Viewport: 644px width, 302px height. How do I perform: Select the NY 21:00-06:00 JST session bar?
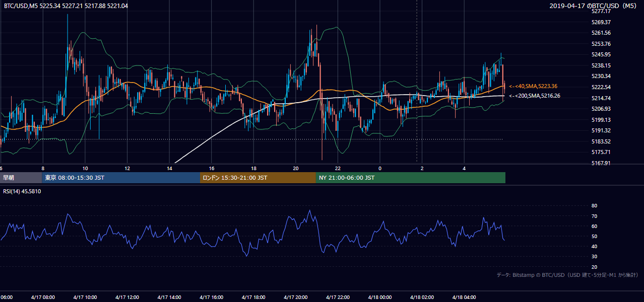tap(411, 178)
